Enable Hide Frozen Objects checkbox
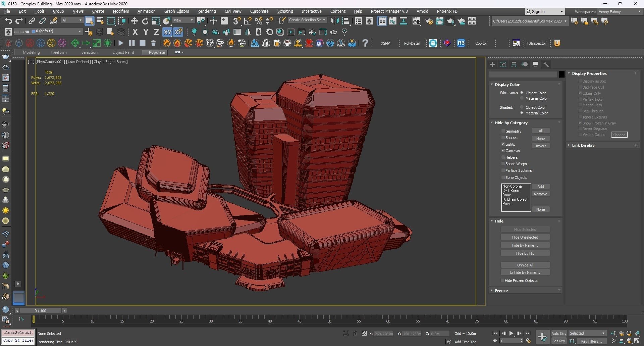The height and width of the screenshot is (349, 644). (x=502, y=280)
